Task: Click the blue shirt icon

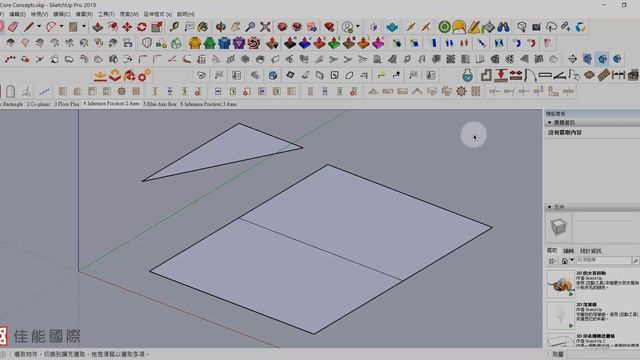Action: pyautogui.click(x=224, y=42)
